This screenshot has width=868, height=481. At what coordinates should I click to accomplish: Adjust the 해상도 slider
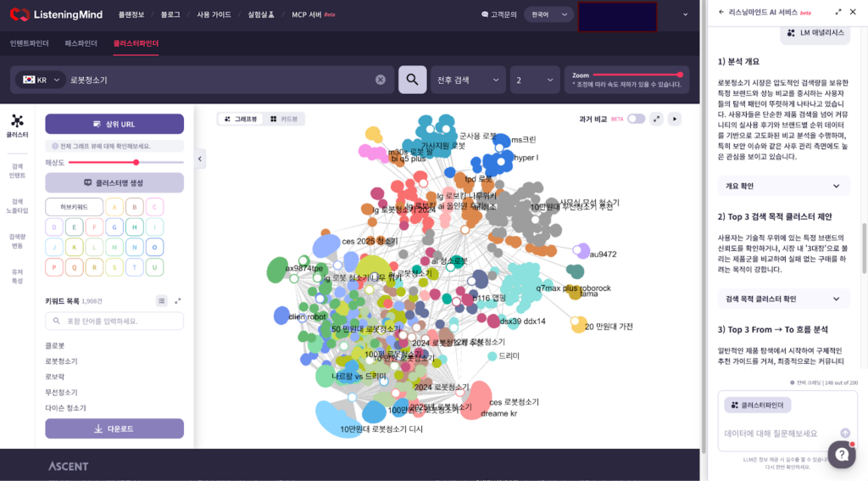click(x=136, y=162)
